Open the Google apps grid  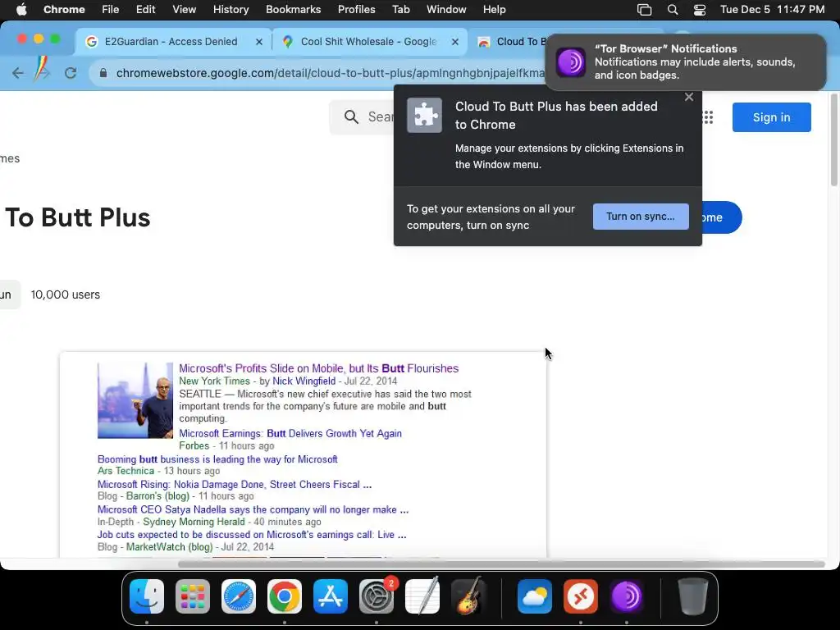tap(708, 116)
